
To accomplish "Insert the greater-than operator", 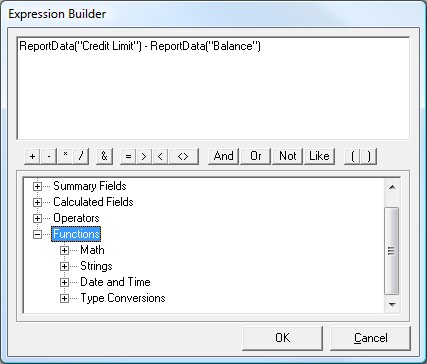I will 144,156.
